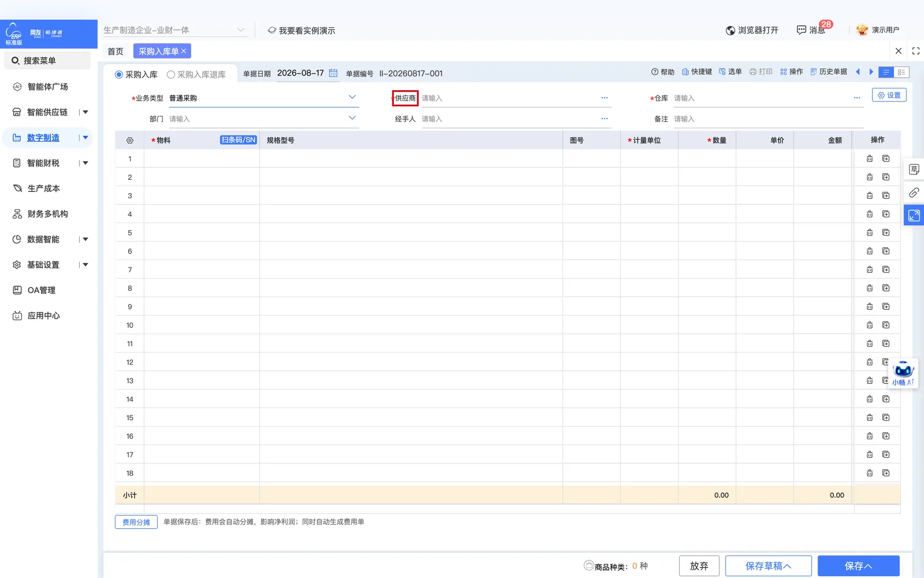Switch to the card layout view

pyautogui.click(x=901, y=72)
